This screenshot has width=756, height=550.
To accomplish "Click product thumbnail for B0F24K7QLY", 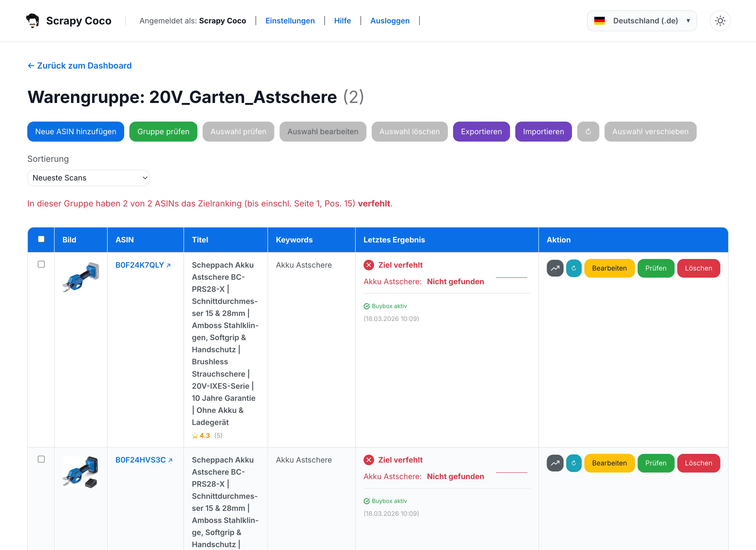I will point(81,278).
